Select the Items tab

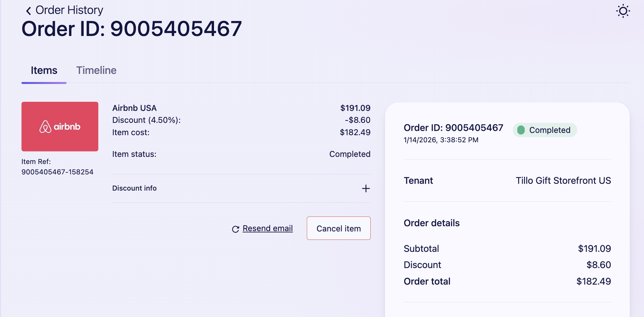click(x=44, y=70)
